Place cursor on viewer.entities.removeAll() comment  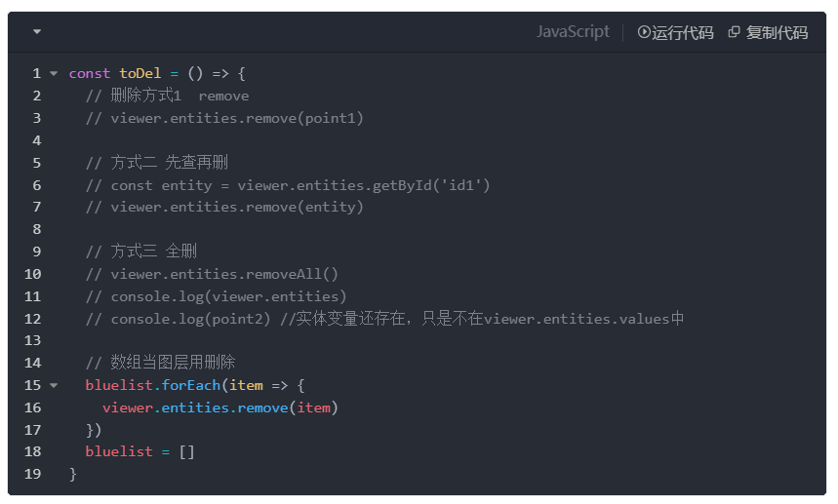(212, 274)
